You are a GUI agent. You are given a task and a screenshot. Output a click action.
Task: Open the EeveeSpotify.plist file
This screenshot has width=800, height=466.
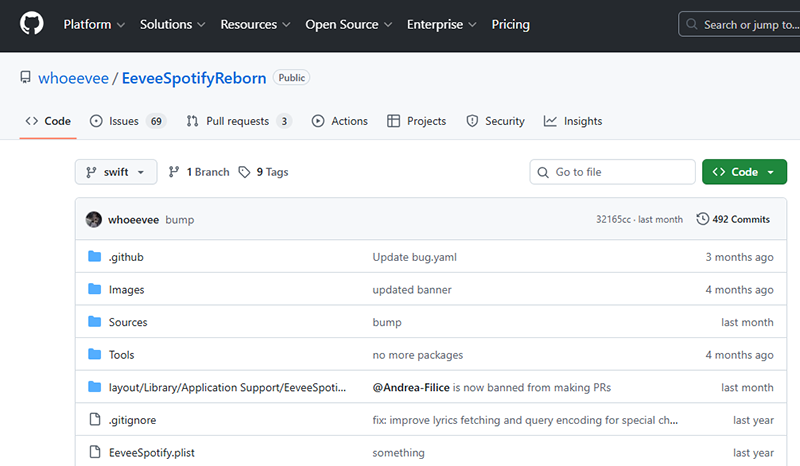(152, 452)
